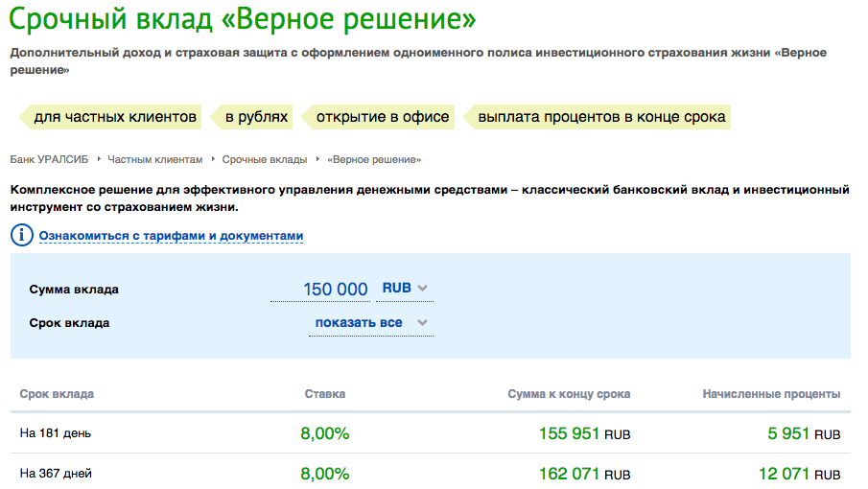This screenshot has height=489, width=868.
Task: Go to 'Частным клиентам' breadcrumb
Action: click(x=155, y=159)
